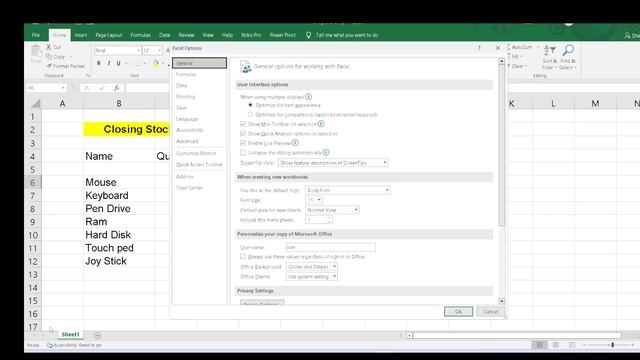Click the Page Break Preview status icon
This screenshot has width=640, height=360.
coord(572,345)
